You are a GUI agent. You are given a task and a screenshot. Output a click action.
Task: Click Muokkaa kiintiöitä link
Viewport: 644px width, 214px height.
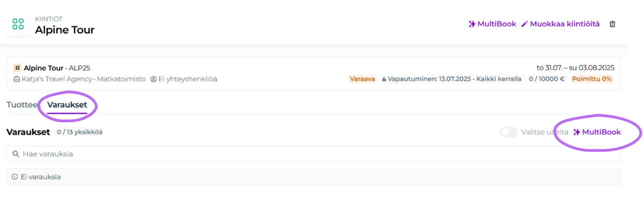[564, 24]
